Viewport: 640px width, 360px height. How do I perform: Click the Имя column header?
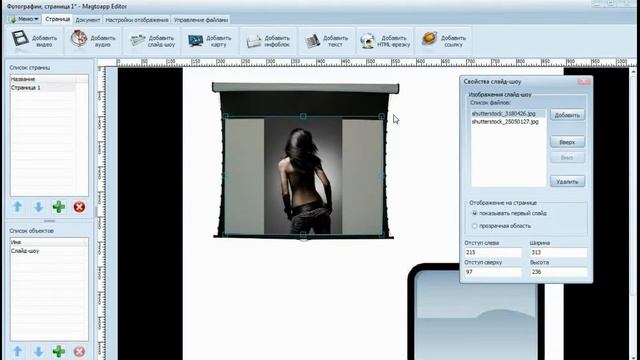pos(49,242)
